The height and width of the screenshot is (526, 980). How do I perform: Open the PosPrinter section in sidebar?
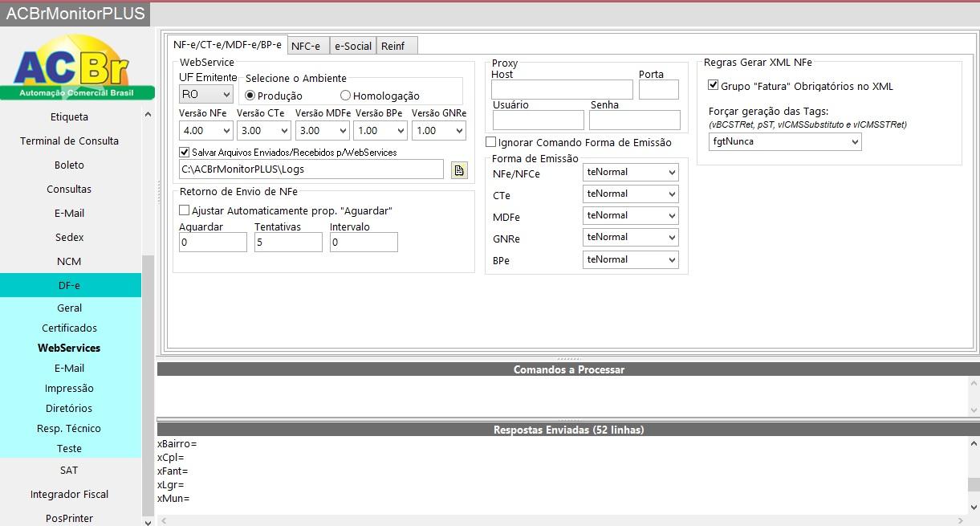pyautogui.click(x=70, y=518)
